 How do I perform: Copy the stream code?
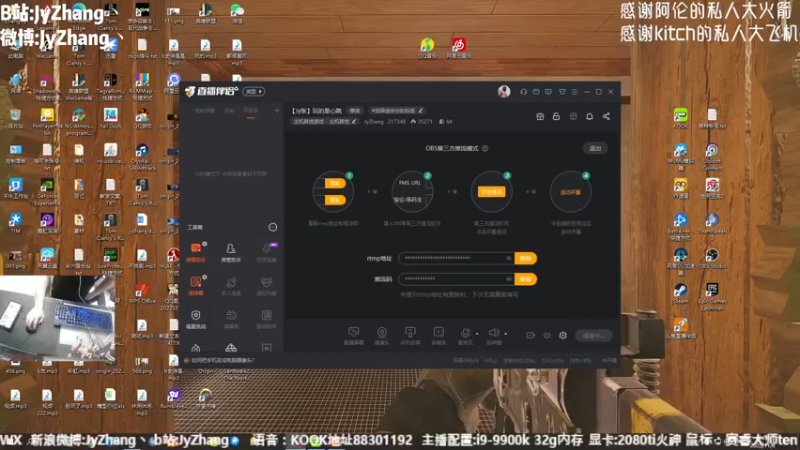pyautogui.click(x=526, y=279)
